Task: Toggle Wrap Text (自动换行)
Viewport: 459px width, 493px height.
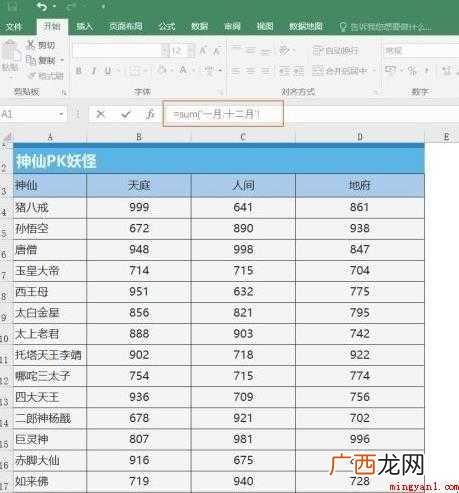Action: 335,51
